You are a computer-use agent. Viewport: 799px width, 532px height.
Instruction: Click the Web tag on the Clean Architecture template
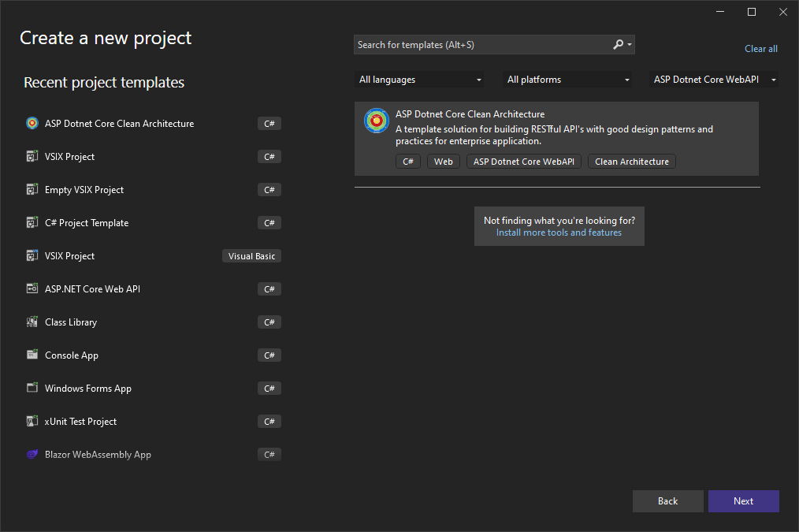coord(443,161)
